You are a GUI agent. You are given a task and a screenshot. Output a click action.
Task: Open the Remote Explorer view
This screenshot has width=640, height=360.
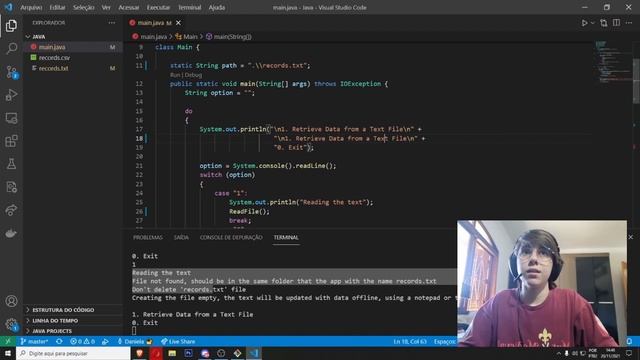point(11,118)
